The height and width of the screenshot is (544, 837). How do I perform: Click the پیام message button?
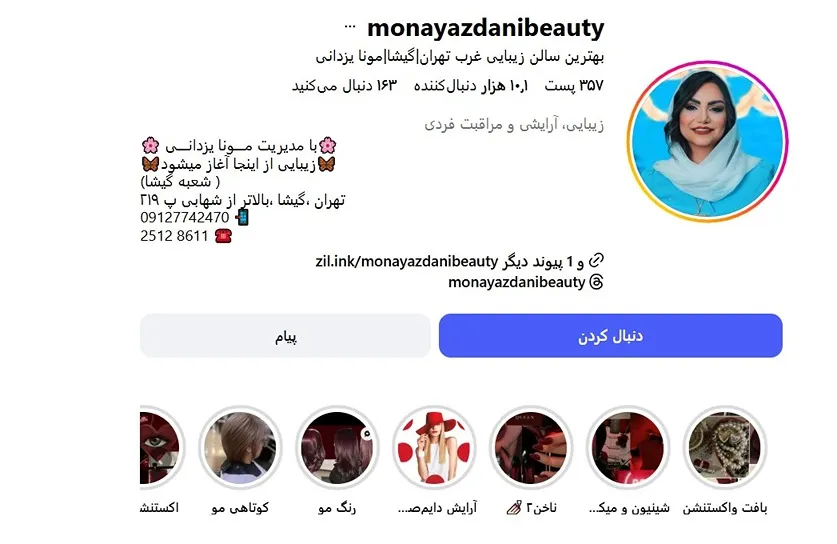[x=285, y=336]
